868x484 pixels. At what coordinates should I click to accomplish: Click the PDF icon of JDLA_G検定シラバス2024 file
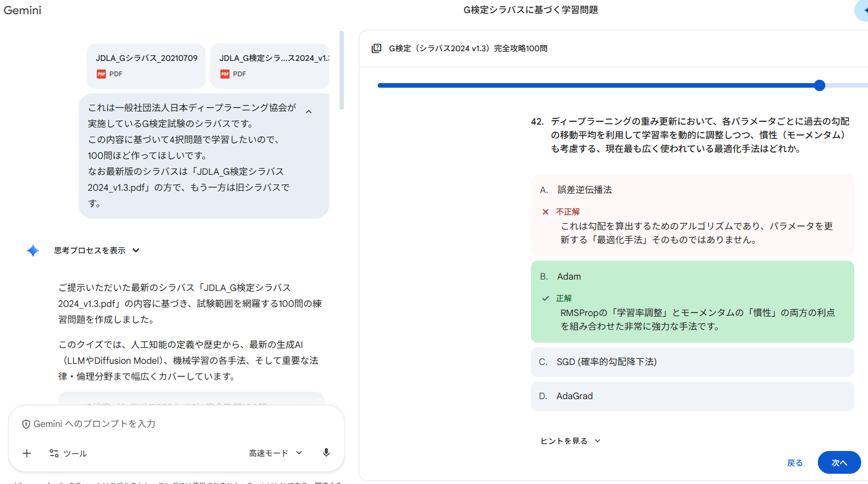(x=225, y=74)
